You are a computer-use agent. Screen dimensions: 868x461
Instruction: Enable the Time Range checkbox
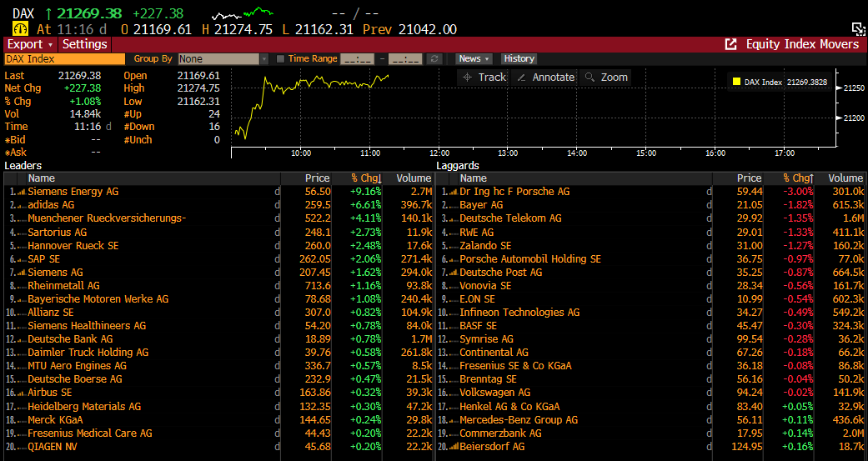coord(280,59)
